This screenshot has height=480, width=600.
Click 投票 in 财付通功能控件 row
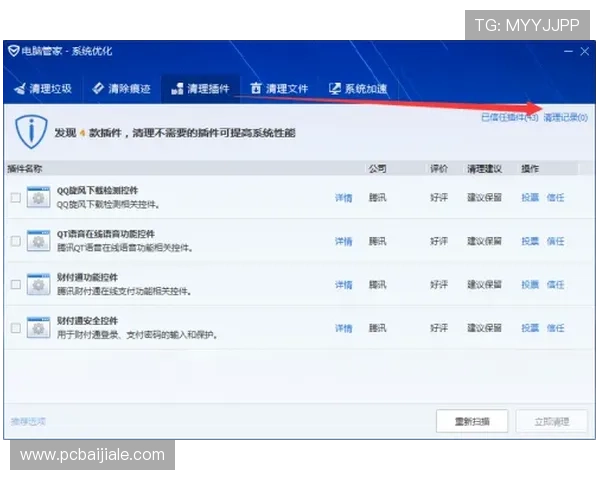pos(530,284)
